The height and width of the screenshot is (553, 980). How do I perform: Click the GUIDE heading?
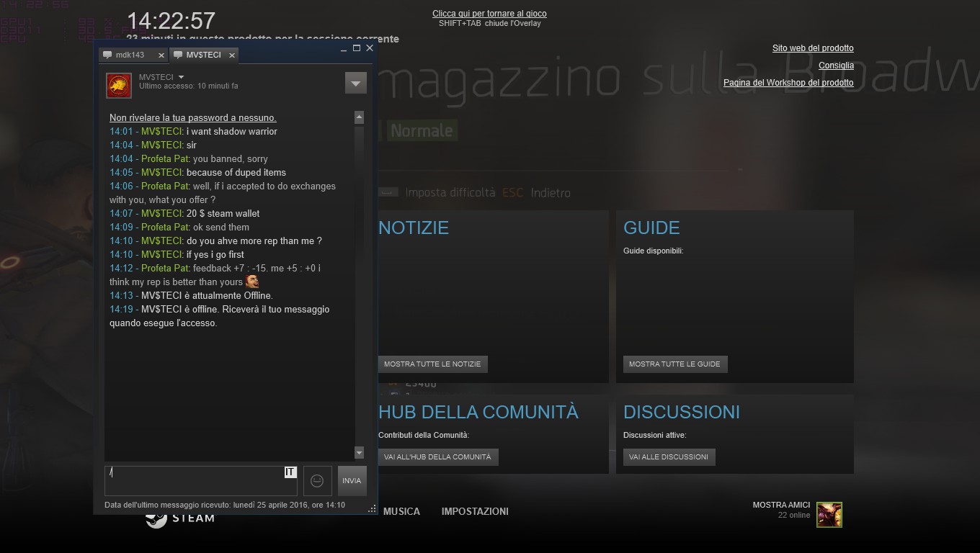[651, 228]
